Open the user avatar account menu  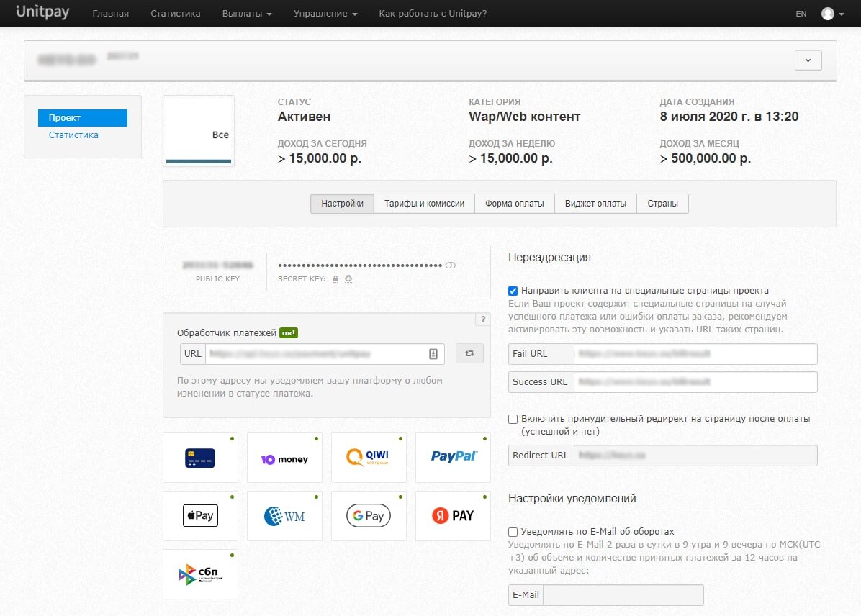click(832, 14)
